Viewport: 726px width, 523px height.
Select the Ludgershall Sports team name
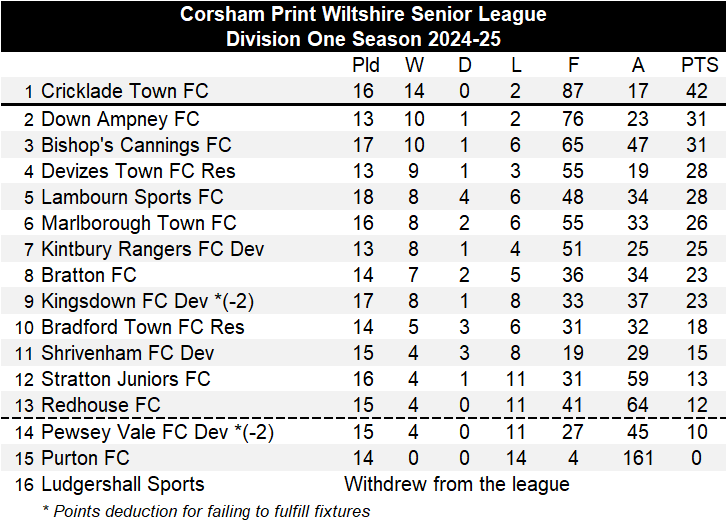point(122,484)
